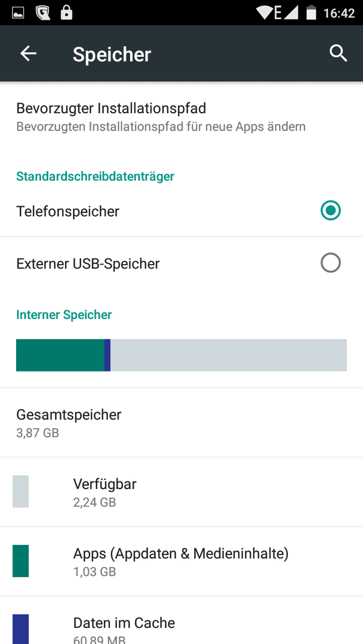
Task: Tap the back arrow in the header
Action: click(29, 54)
